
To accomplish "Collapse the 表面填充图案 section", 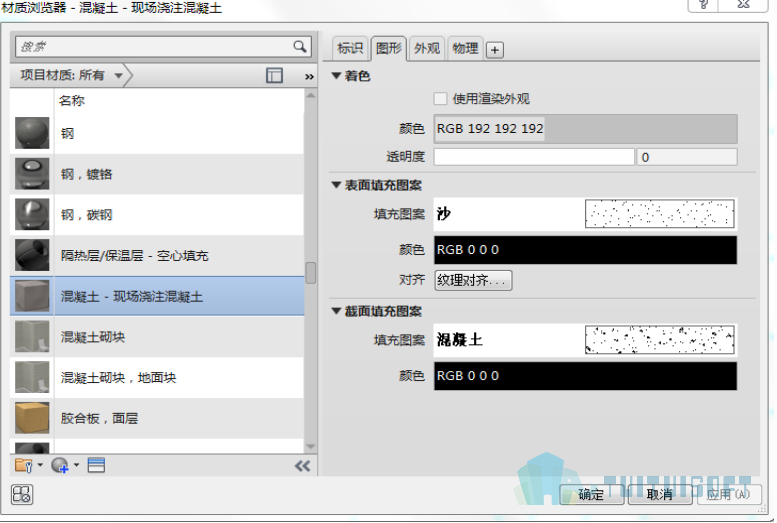I will point(336,185).
